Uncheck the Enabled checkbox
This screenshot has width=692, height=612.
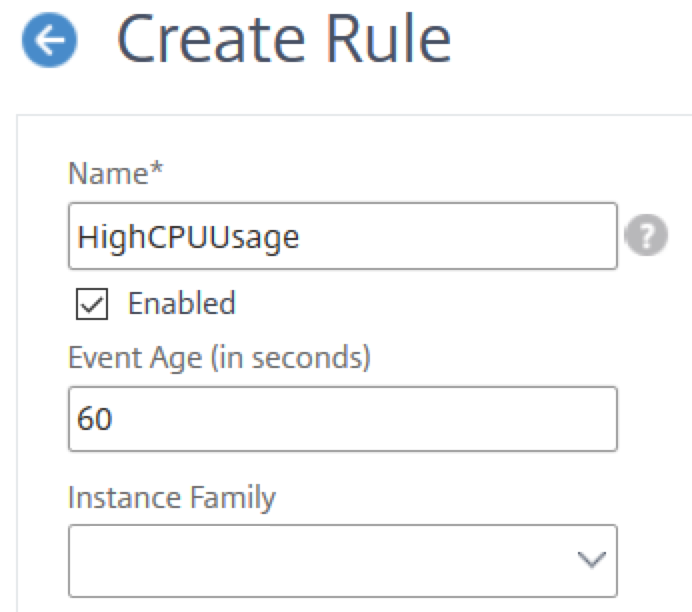pyautogui.click(x=92, y=304)
